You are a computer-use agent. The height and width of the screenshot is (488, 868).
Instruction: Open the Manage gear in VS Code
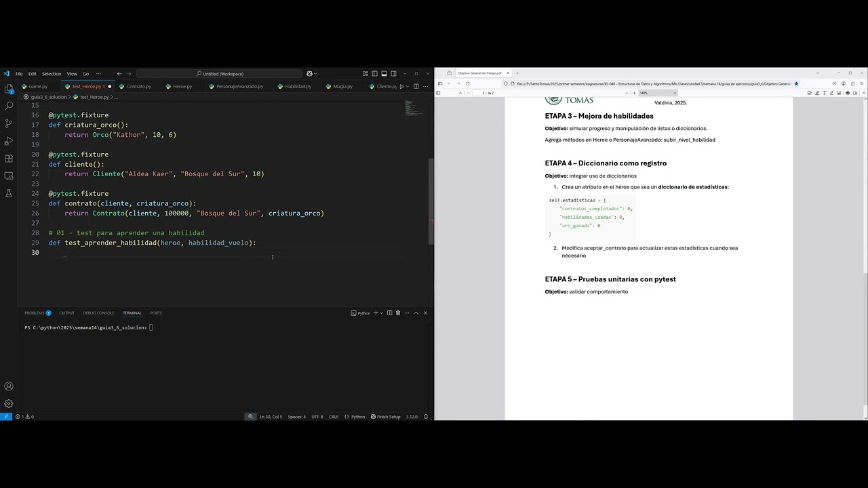click(9, 403)
